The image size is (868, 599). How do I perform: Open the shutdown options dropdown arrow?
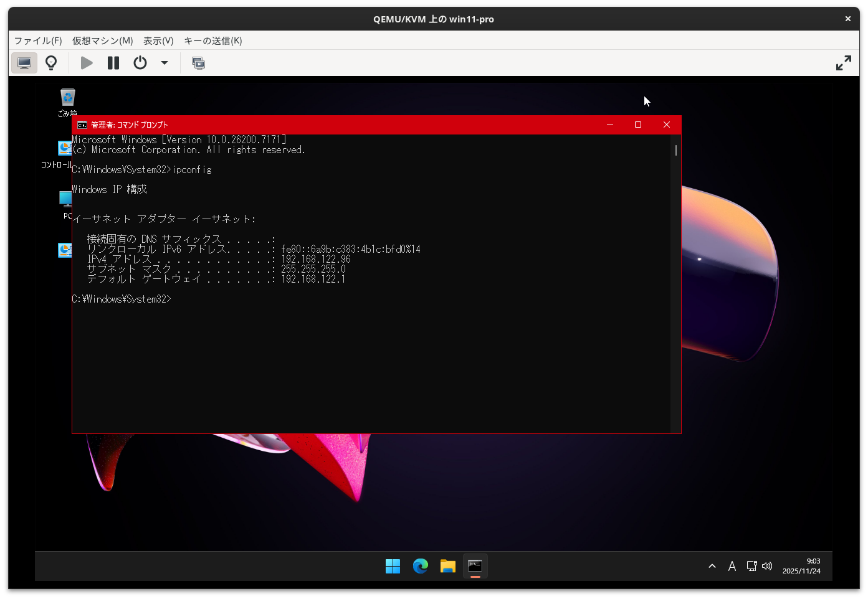point(164,62)
